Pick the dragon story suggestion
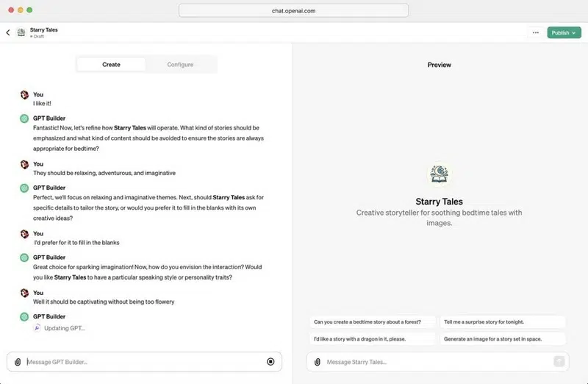Image resolution: width=588 pixels, height=384 pixels. point(372,339)
